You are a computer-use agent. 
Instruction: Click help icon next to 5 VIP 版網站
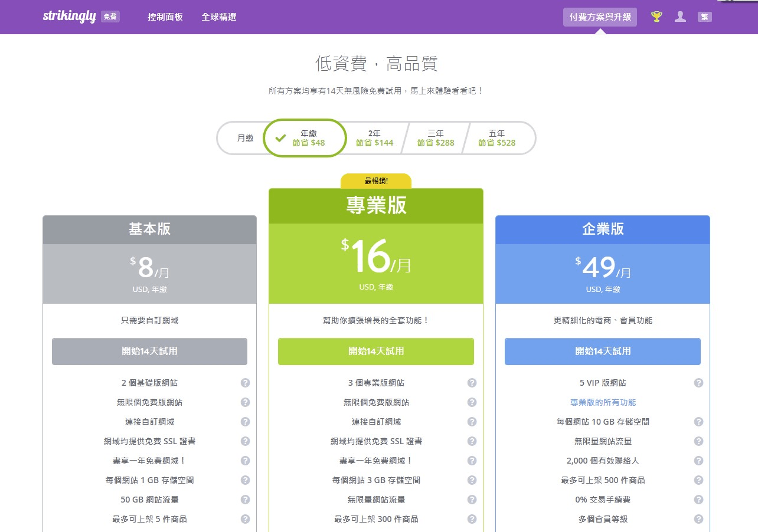[x=698, y=382]
